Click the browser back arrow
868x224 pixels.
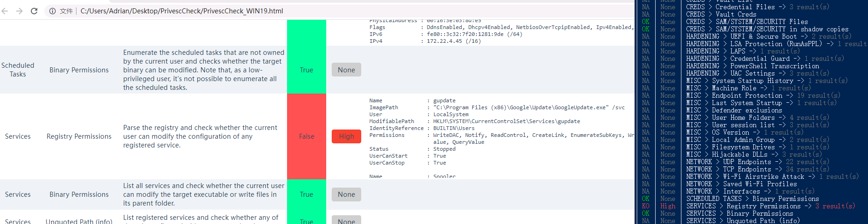(x=5, y=11)
